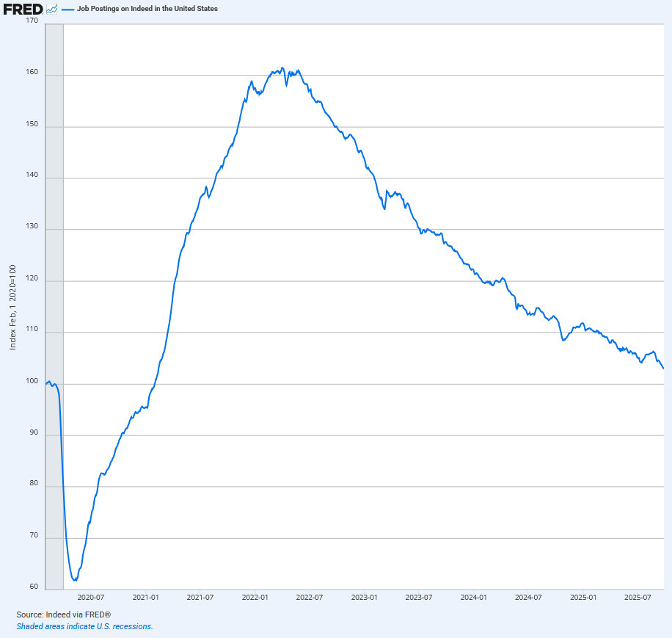Click the 2022-01 x-axis label

[x=255, y=598]
